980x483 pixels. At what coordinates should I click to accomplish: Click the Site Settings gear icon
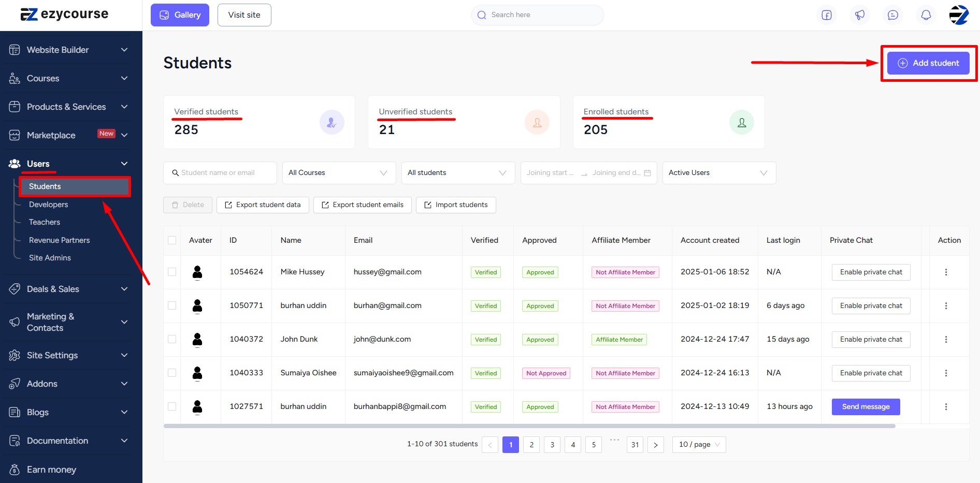click(x=15, y=355)
